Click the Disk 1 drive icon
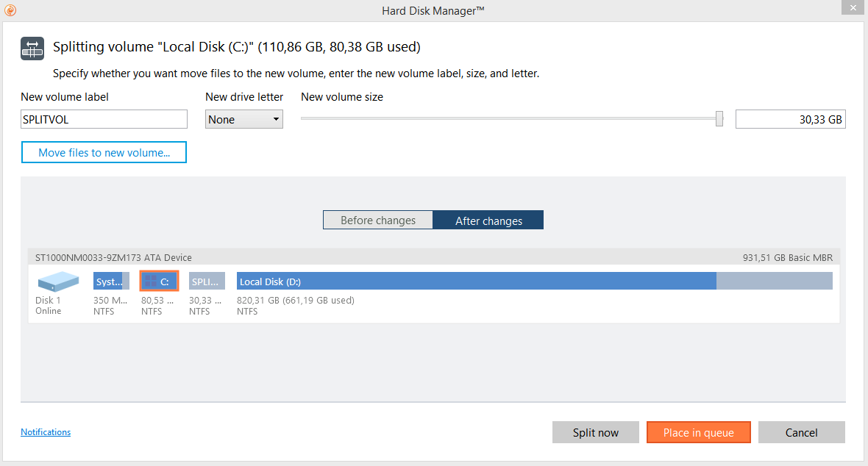Screen dimensions: 868x466 pos(58,282)
